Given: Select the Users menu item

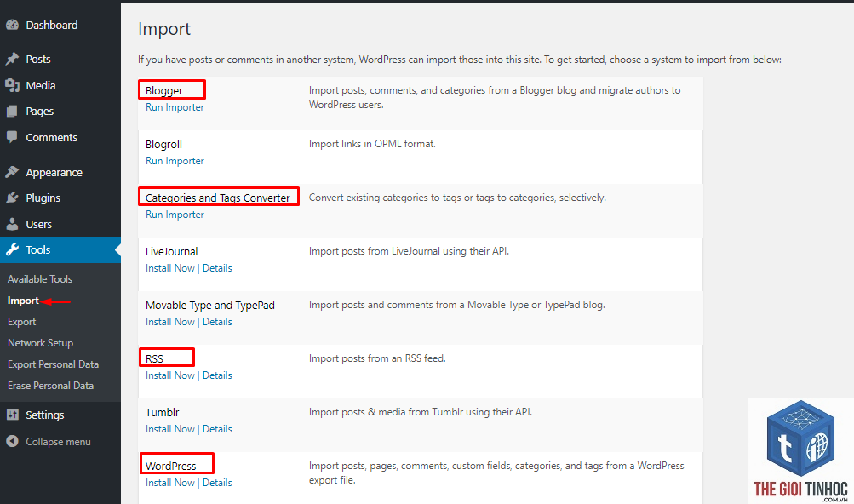Looking at the screenshot, I should click(38, 224).
